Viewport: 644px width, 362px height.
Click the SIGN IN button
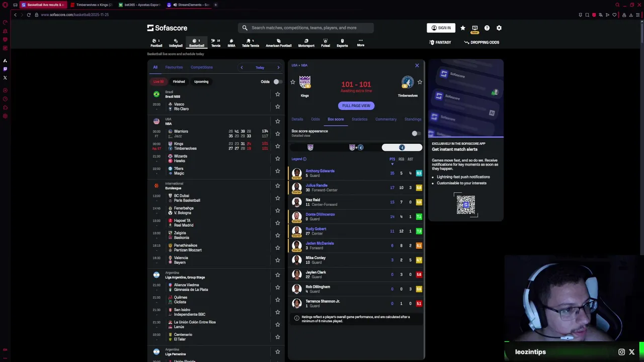(x=441, y=28)
